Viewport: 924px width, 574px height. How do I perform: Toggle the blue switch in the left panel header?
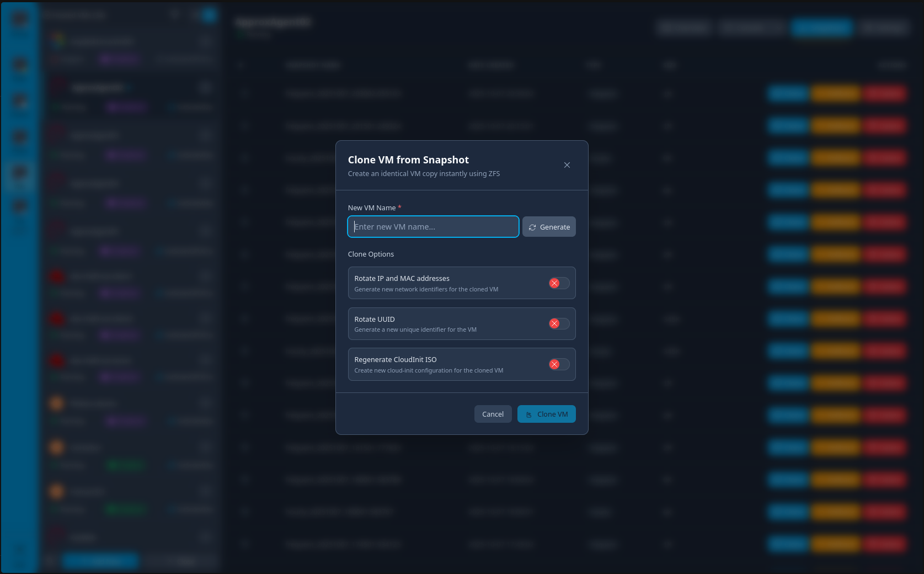click(209, 14)
